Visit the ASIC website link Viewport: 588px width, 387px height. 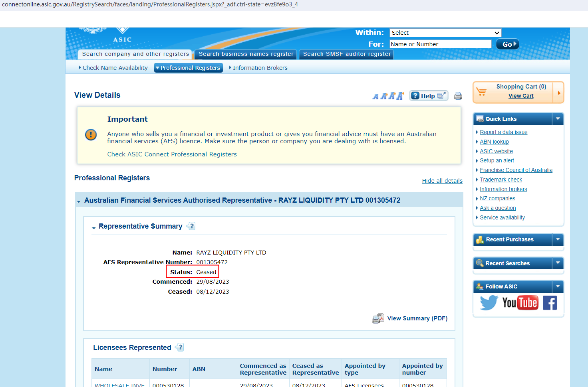497,151
